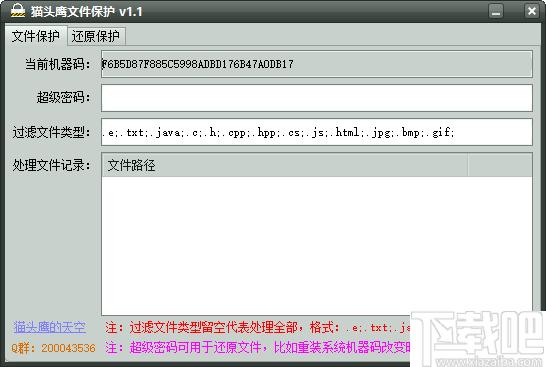Click the 文件路径 column header

coord(284,165)
